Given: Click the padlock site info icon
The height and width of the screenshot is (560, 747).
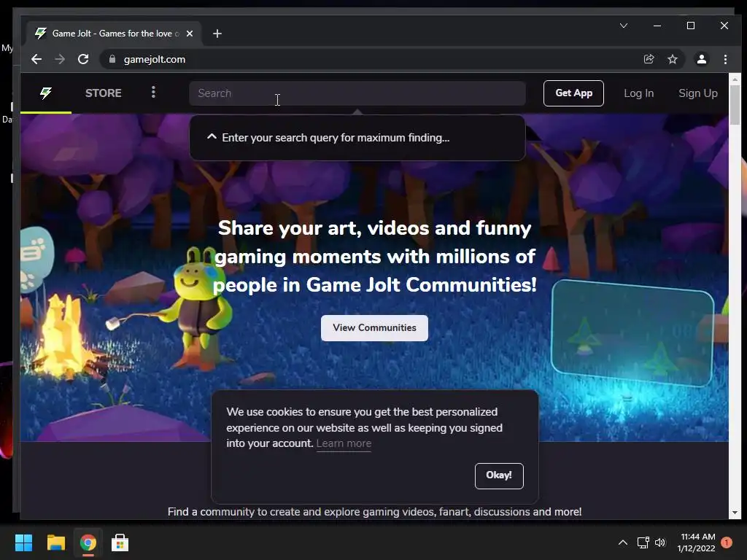Looking at the screenshot, I should click(112, 59).
